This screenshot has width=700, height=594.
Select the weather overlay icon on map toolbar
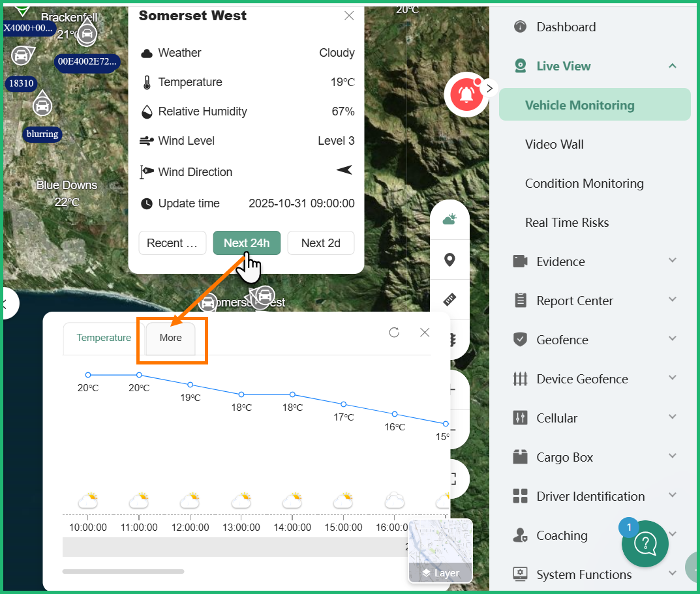click(449, 218)
